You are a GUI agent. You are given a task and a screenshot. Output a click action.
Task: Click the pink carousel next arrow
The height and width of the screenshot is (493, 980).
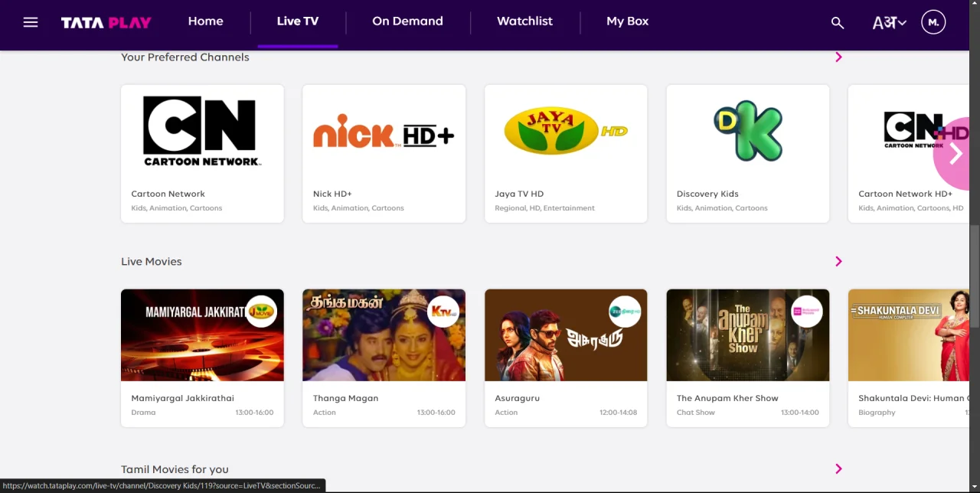click(x=954, y=154)
